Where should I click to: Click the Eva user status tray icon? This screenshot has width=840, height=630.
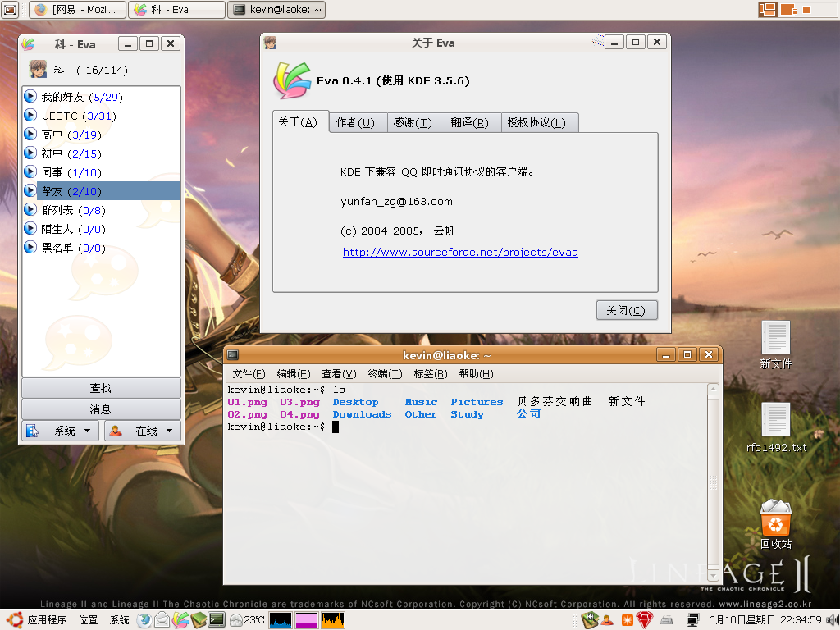607,620
